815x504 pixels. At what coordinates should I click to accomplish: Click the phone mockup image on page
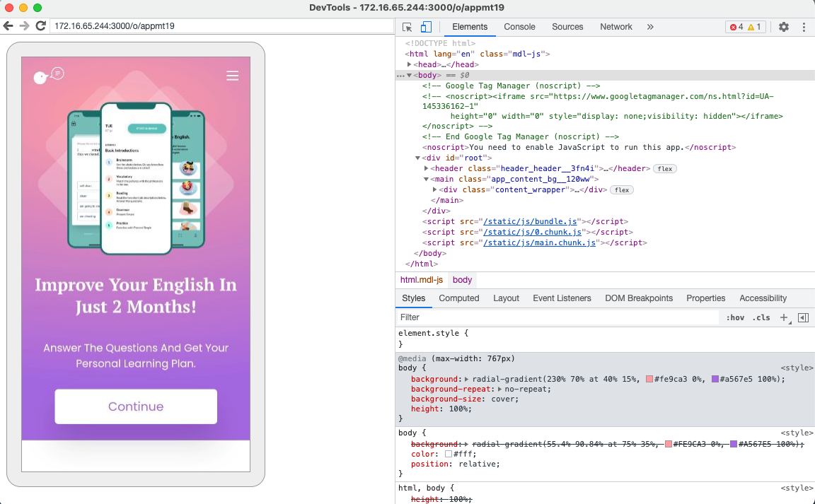(x=136, y=177)
